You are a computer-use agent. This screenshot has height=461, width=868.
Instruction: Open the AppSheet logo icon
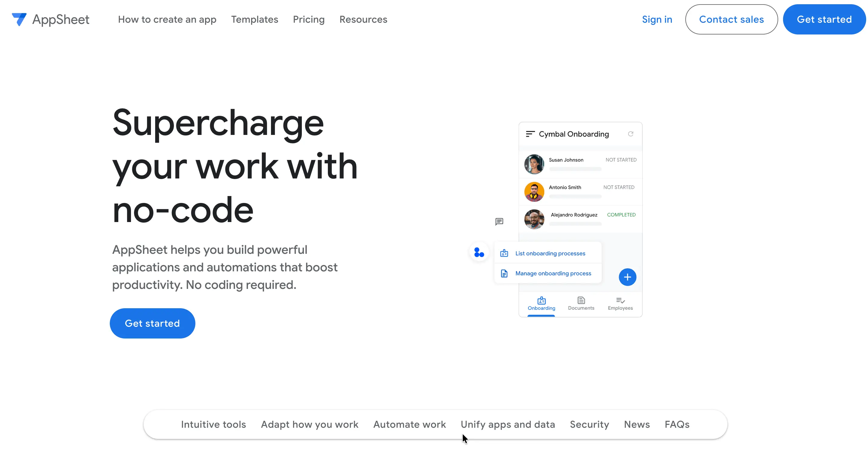pos(19,19)
